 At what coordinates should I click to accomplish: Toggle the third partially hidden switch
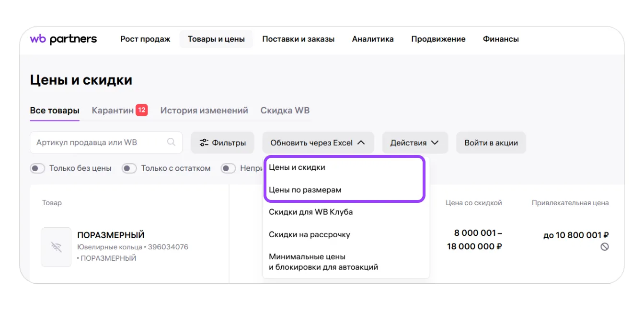tap(228, 168)
